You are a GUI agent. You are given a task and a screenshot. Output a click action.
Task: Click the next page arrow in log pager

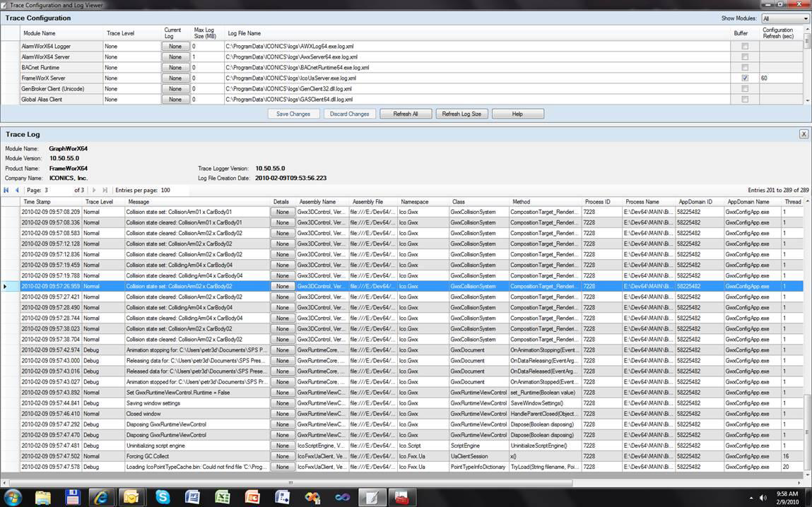point(95,190)
